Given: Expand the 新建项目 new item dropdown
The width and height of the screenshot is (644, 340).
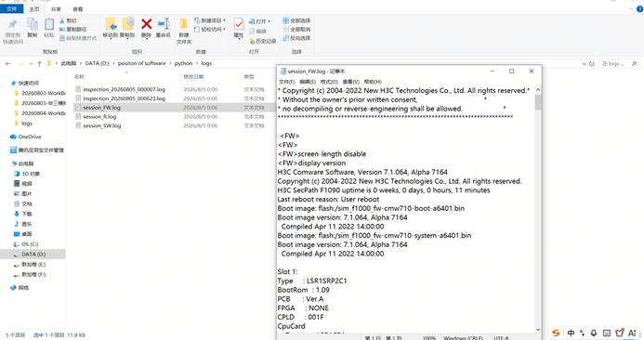Looking at the screenshot, I should click(x=210, y=20).
